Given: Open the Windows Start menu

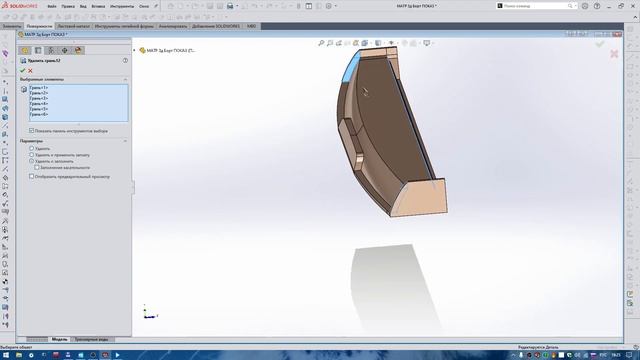Looking at the screenshot, I should [6, 355].
